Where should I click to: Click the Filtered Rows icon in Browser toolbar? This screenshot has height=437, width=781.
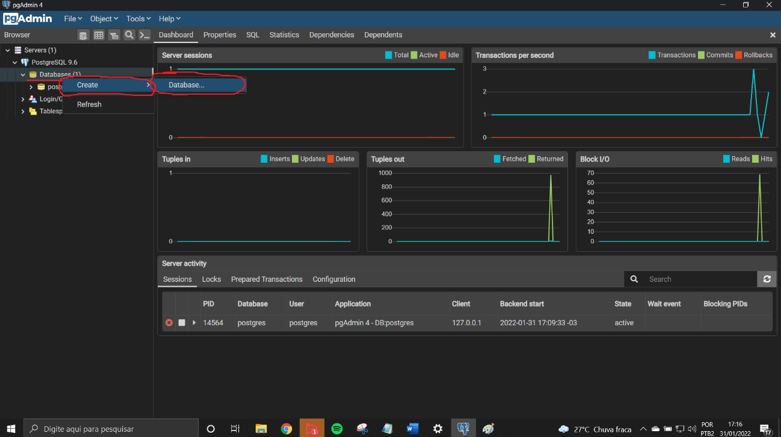114,35
